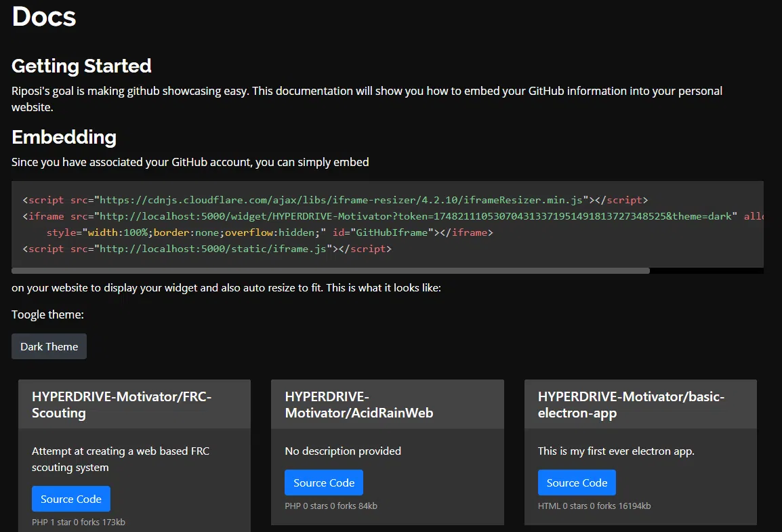
Task: Open Source Code for basic-electron-app repo
Action: [x=577, y=483]
